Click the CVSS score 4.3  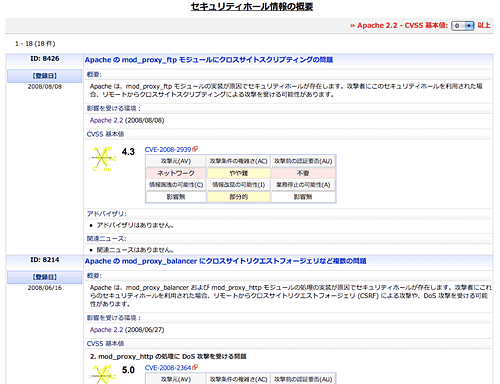pos(128,152)
